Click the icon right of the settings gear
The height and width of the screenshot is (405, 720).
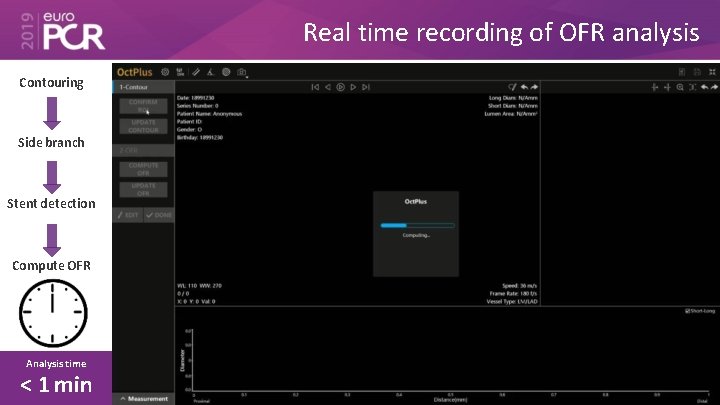pos(180,72)
